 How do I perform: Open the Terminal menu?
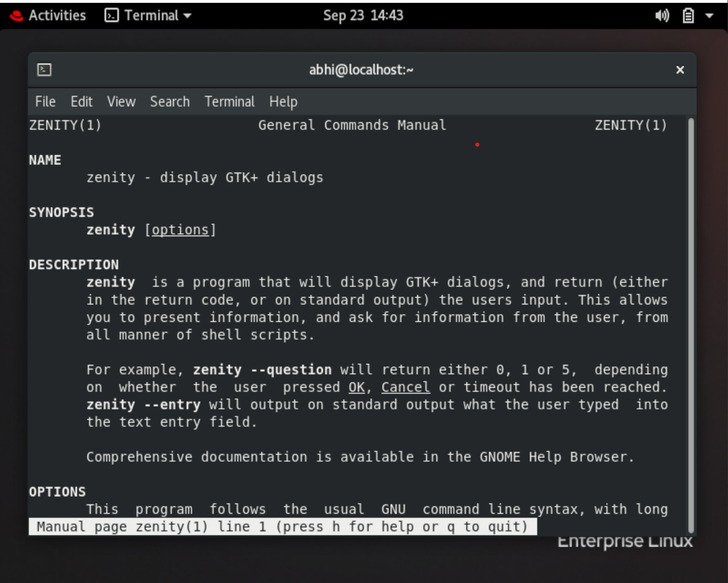pos(230,102)
